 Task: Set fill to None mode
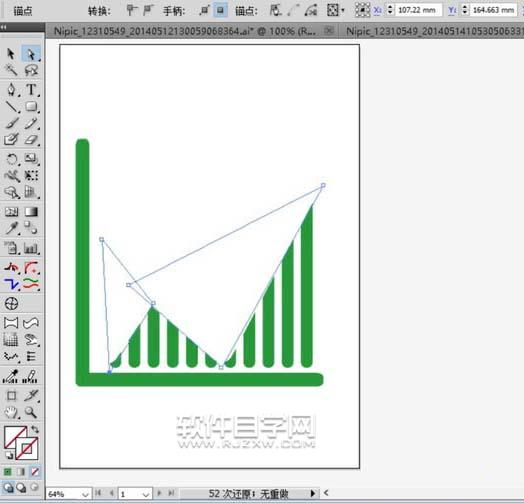[x=35, y=472]
